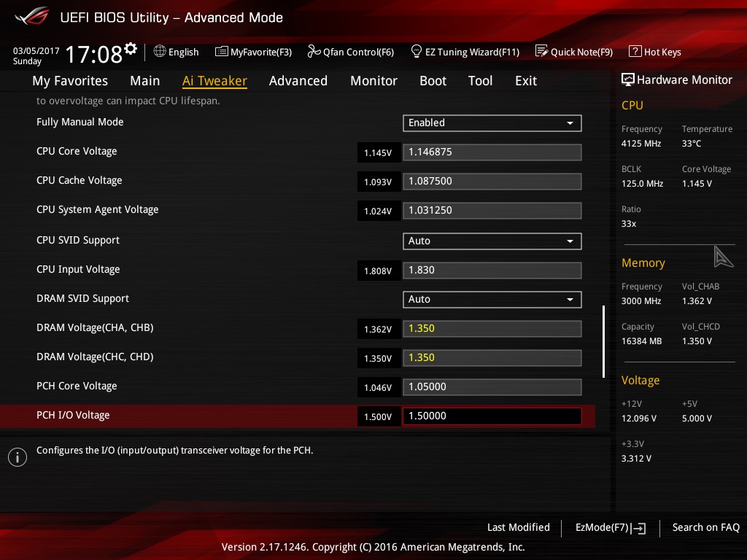This screenshot has width=747, height=560.
Task: Click the Qfan Control(F6) label
Action: tap(359, 52)
